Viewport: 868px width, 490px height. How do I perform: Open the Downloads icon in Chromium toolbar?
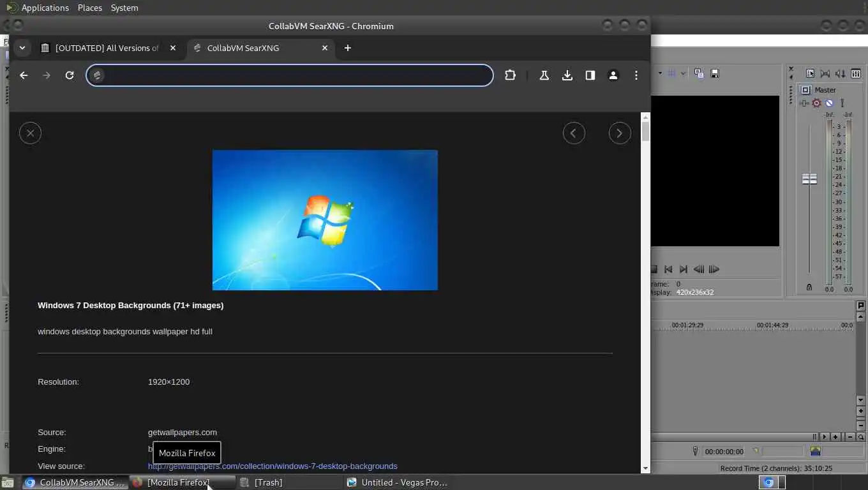click(567, 75)
